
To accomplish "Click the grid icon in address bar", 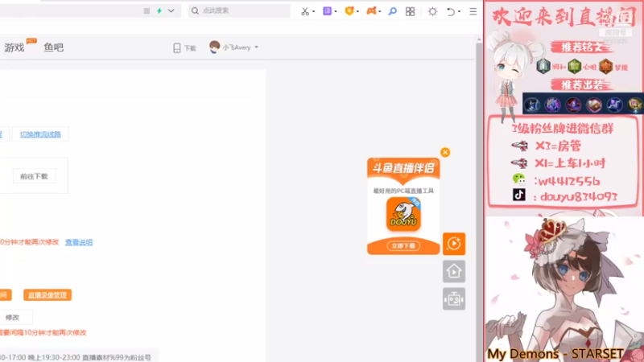I will point(147,11).
